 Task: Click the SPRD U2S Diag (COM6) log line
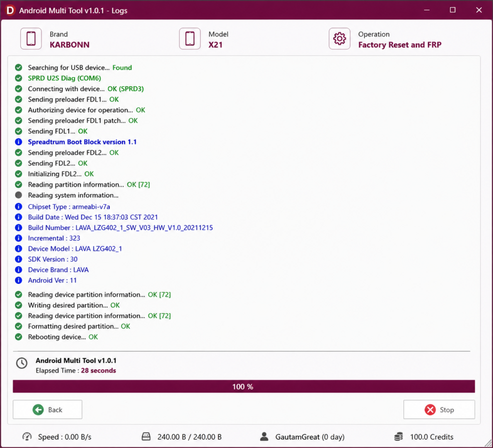65,78
